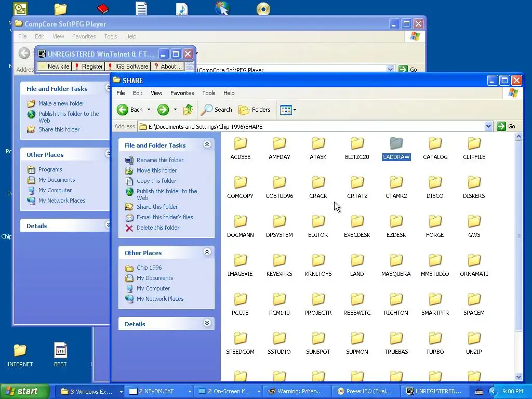Open the Search pane in SHARE window
Image resolution: width=532 pixels, height=399 pixels.
point(217,110)
